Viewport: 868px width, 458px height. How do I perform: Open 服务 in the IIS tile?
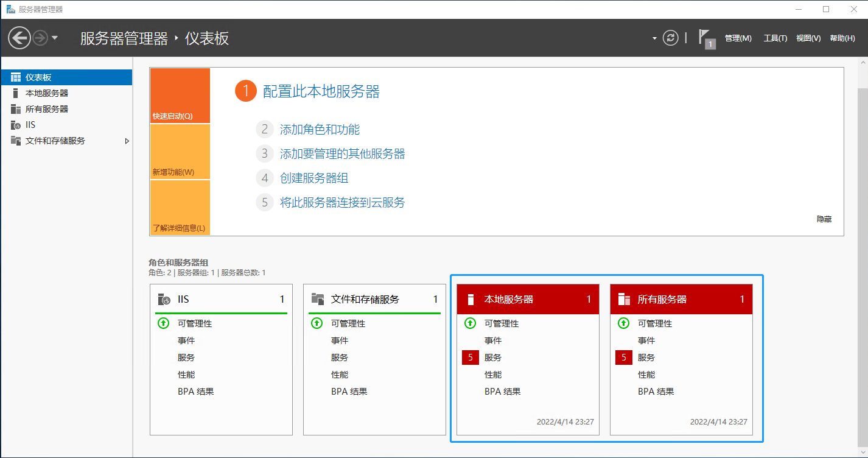(x=186, y=358)
